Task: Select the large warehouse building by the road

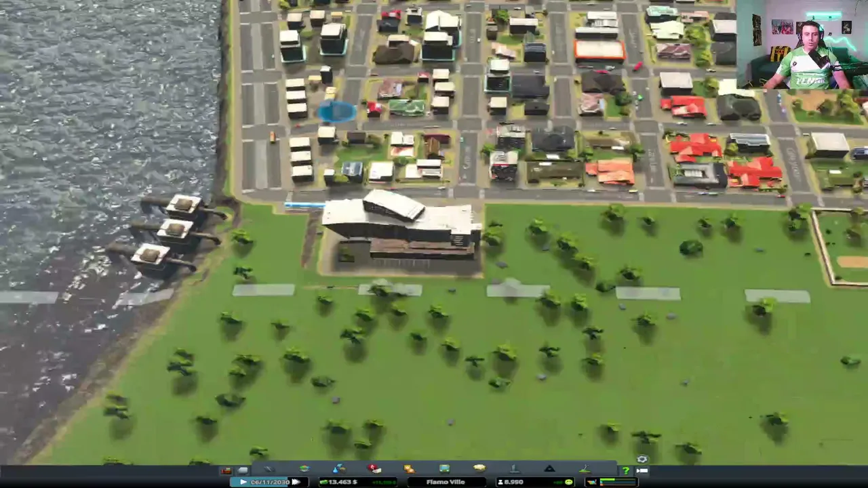Action: pyautogui.click(x=401, y=226)
